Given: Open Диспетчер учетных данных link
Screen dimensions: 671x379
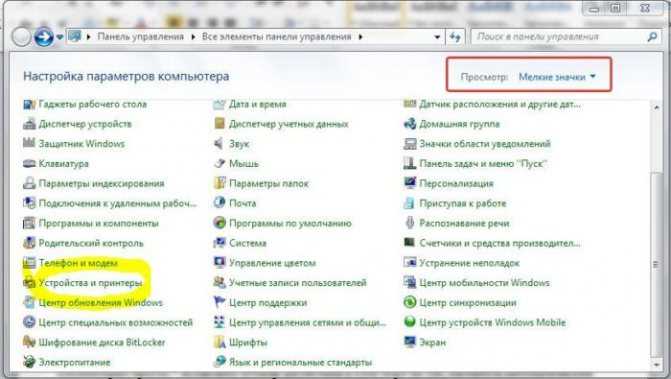Looking at the screenshot, I should pyautogui.click(x=288, y=124).
